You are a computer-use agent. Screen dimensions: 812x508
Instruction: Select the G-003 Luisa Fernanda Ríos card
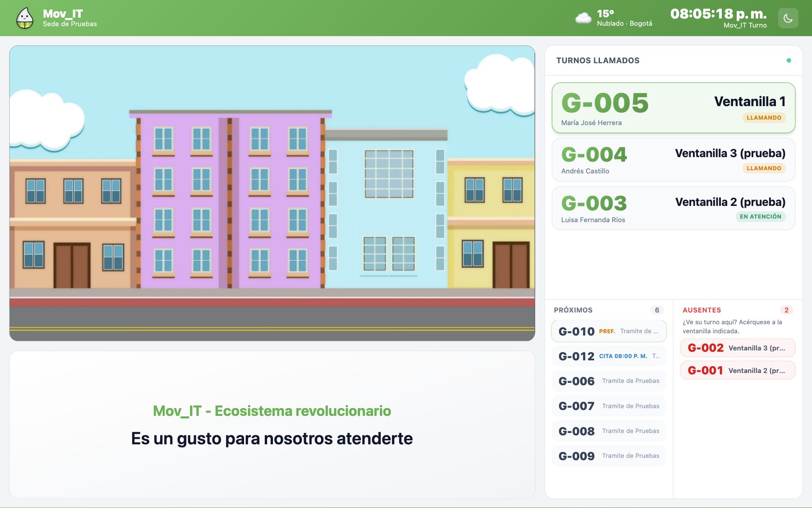[673, 209]
